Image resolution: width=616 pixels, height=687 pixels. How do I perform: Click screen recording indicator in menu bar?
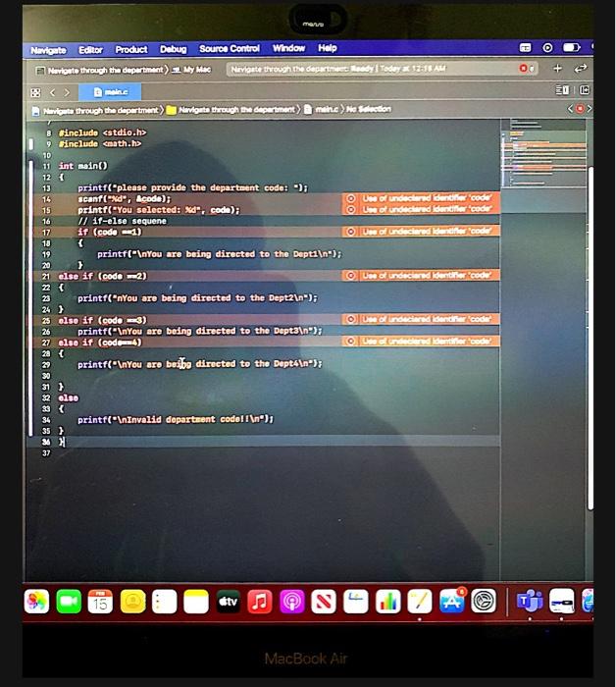(547, 47)
